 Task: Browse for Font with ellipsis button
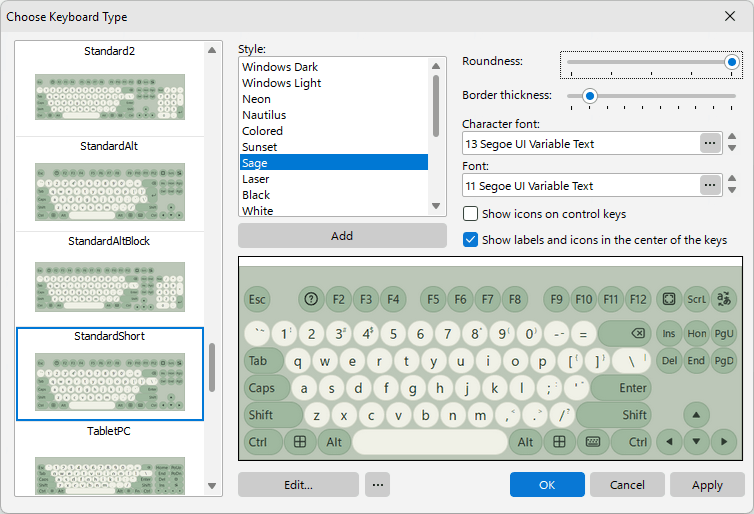click(710, 185)
